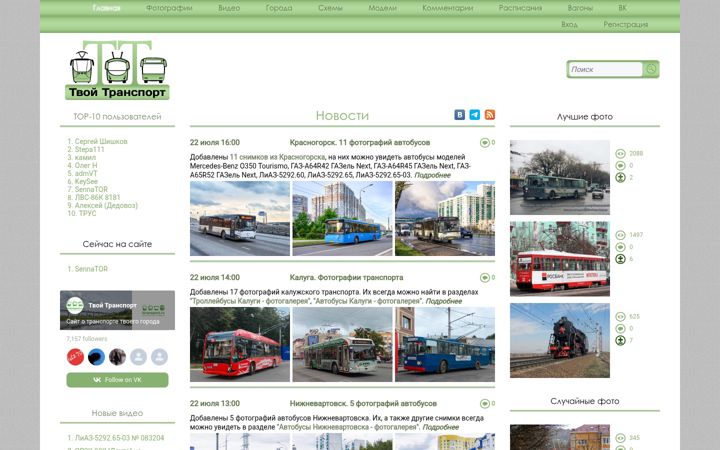Click the blue-black follower avatar in VK widget
Viewport: 720px width, 450px height.
coord(96,357)
